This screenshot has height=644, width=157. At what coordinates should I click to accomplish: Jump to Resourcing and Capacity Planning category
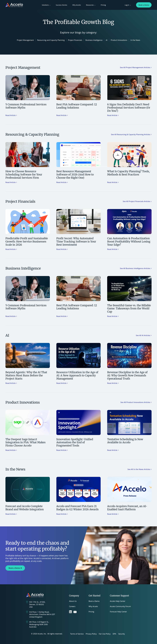coord(51,40)
